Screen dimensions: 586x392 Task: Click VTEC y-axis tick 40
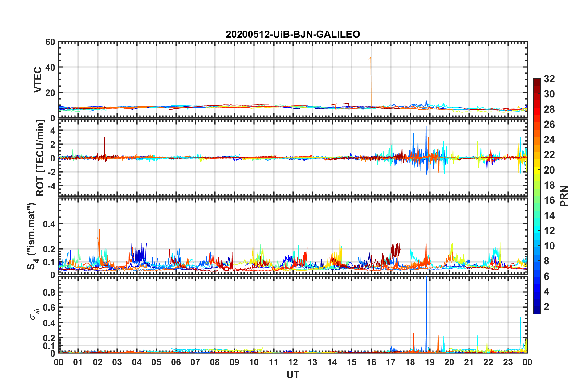pyautogui.click(x=50, y=67)
